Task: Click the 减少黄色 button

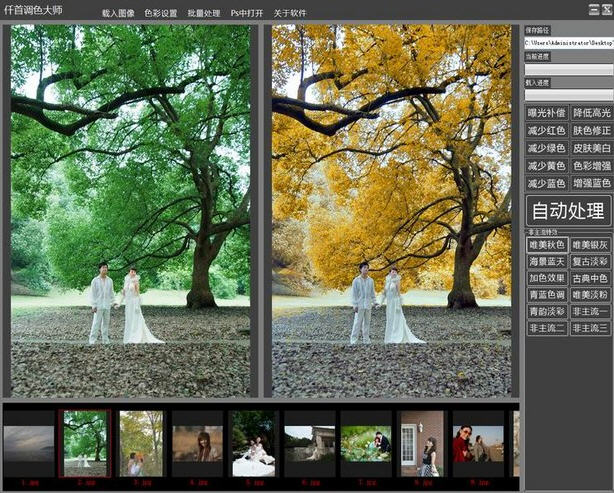Action: click(x=546, y=166)
